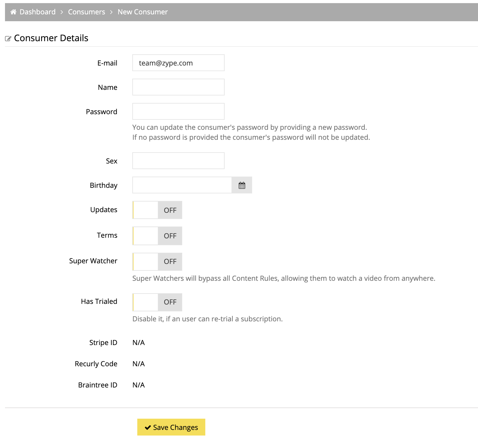The height and width of the screenshot is (448, 478).
Task: Click the home icon in breadcrumb
Action: click(13, 12)
